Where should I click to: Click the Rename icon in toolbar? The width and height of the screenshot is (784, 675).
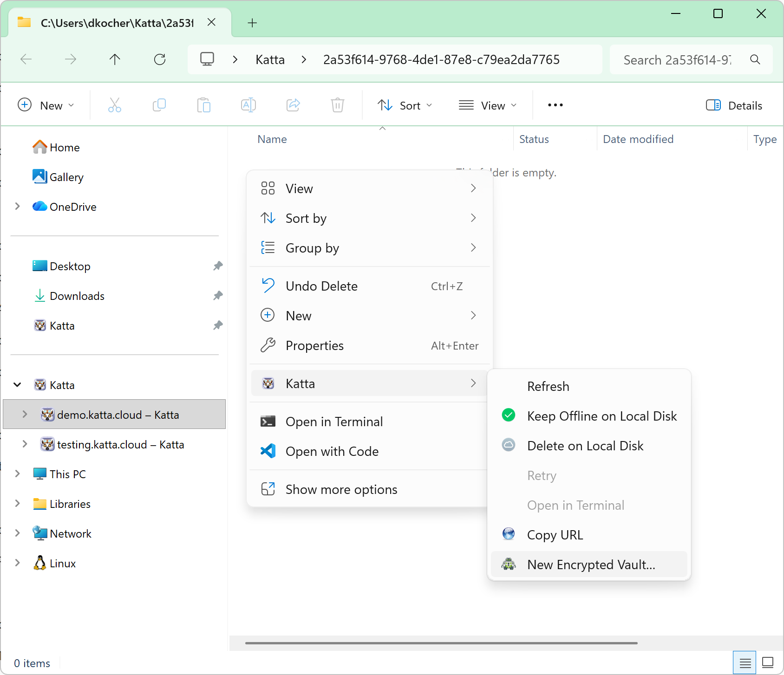(x=248, y=105)
